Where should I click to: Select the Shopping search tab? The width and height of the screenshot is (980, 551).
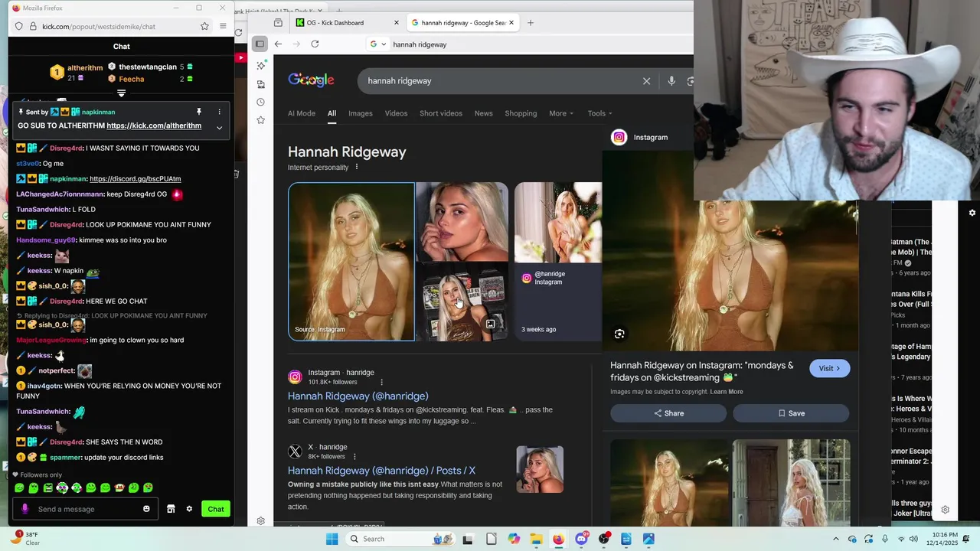(x=521, y=113)
